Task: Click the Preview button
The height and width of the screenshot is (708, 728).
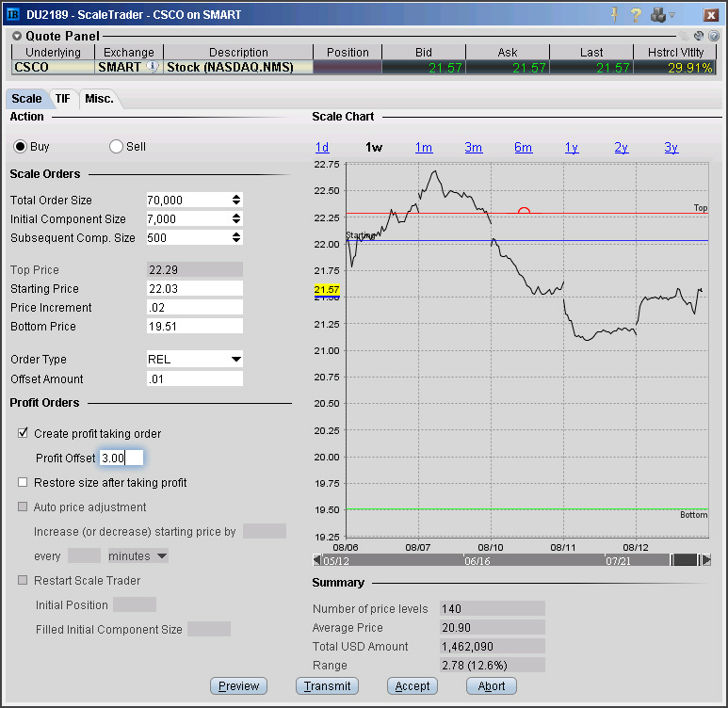Action: (x=238, y=685)
